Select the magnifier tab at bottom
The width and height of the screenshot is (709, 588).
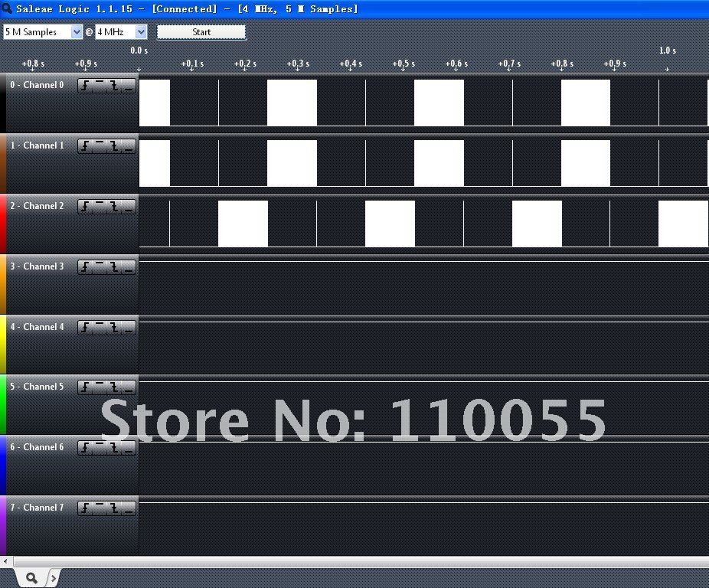coord(31,577)
